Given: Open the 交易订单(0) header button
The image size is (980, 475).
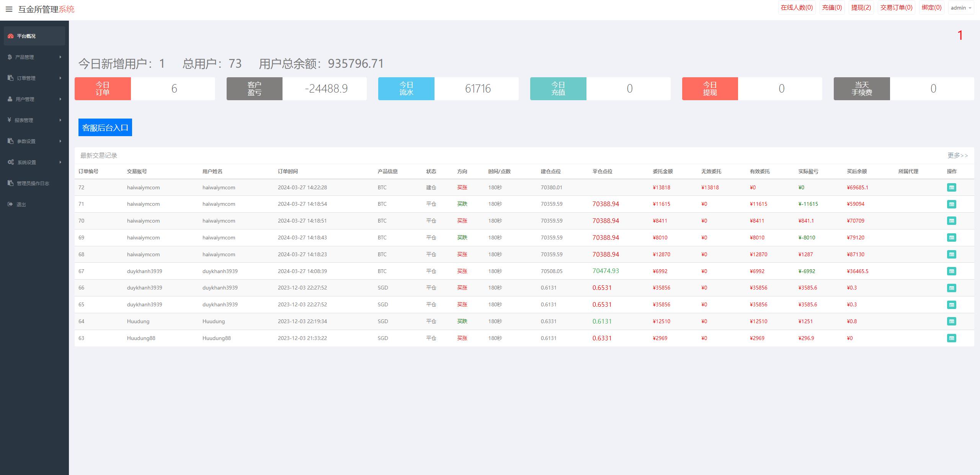Looking at the screenshot, I should 896,8.
